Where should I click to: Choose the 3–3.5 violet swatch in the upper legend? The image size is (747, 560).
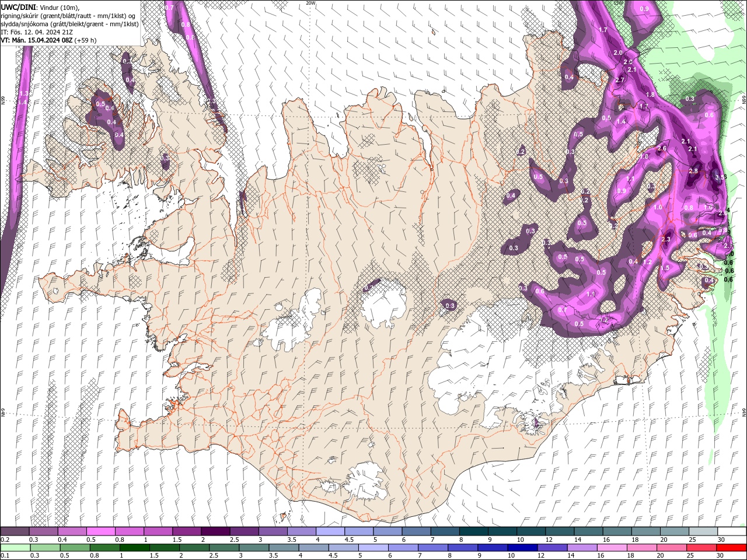coord(273,531)
